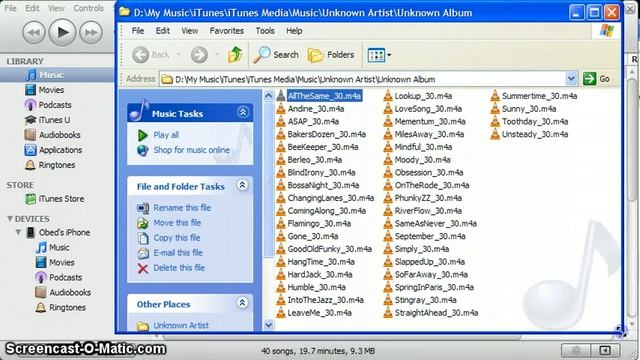Open Back button history dropdown arrow
This screenshot has height=360, width=640.
coord(178,55)
